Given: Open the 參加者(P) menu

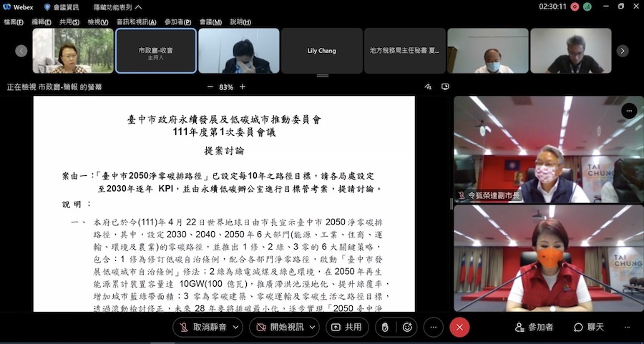Looking at the screenshot, I should click(x=178, y=22).
